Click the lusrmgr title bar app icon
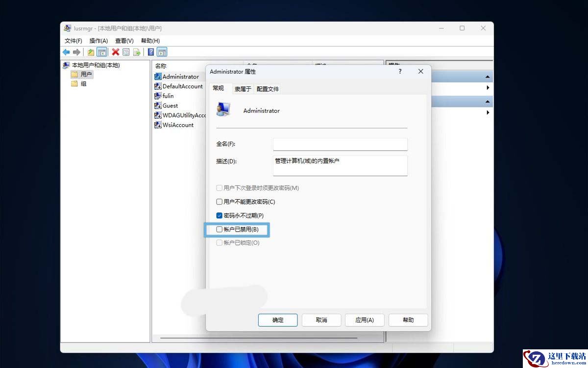The height and width of the screenshot is (368, 588). click(68, 28)
